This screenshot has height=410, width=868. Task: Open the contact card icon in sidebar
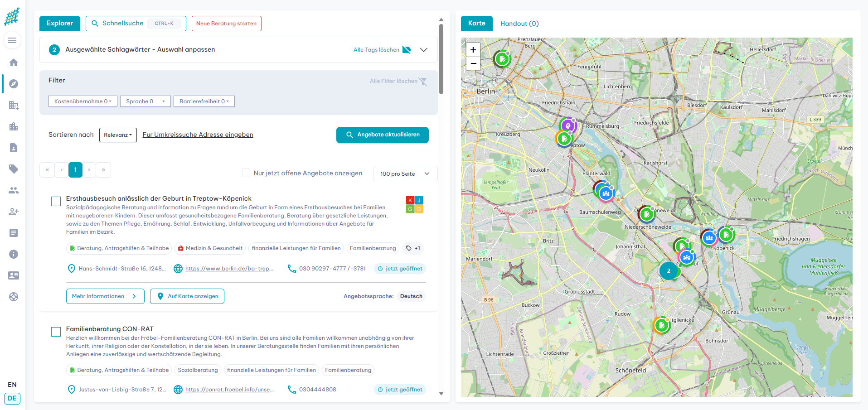(x=14, y=275)
